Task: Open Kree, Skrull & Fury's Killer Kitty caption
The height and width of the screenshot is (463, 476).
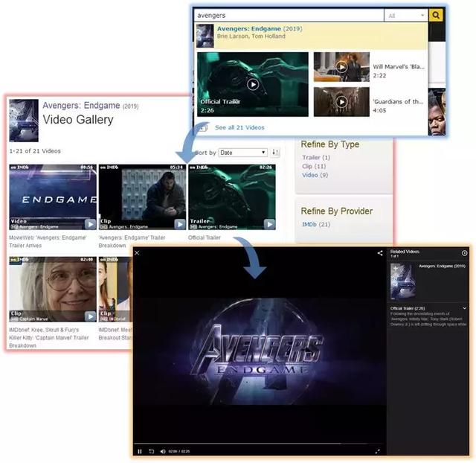Action: (49, 337)
